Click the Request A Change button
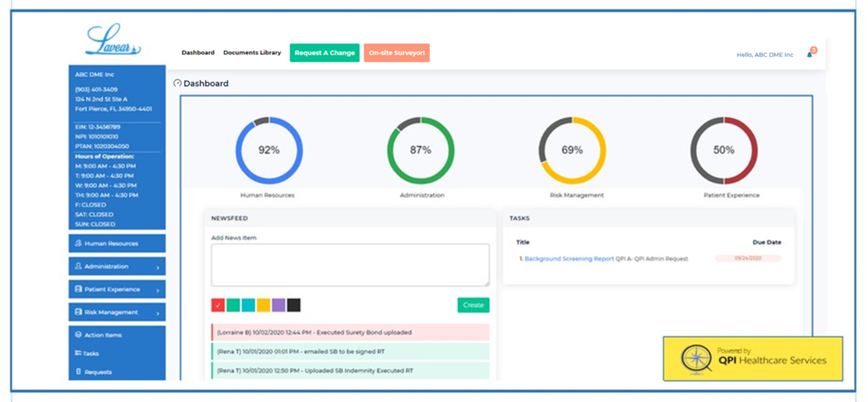 (325, 53)
